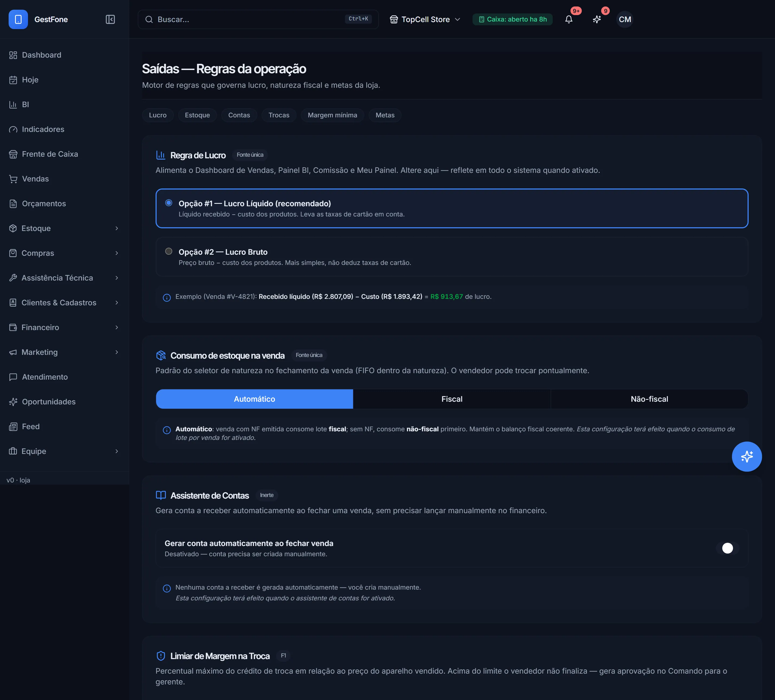Click the Feed newspaper icon
Screen dimensions: 775x700
13,426
